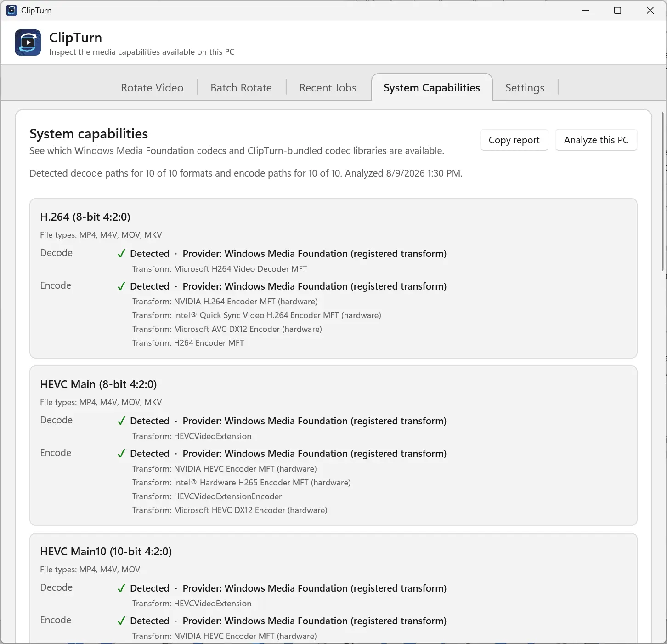The height and width of the screenshot is (644, 667).
Task: Click 'NVIDIA H.264 Encoder MFT (hardware)' line
Action: tap(225, 302)
